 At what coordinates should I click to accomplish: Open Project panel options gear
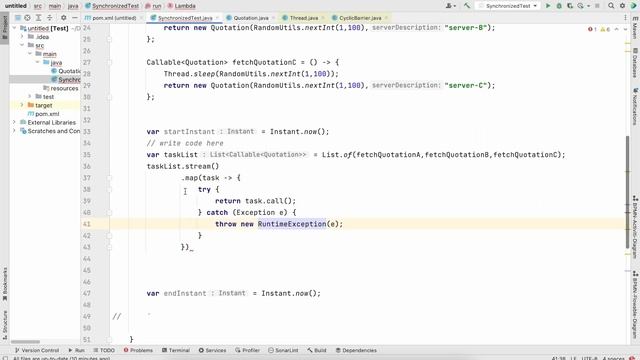pos(63,18)
